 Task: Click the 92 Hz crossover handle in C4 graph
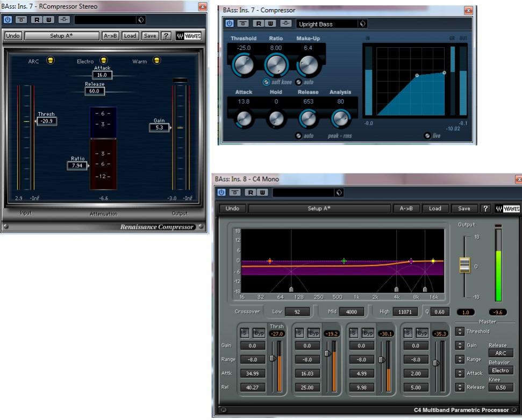pos(291,289)
